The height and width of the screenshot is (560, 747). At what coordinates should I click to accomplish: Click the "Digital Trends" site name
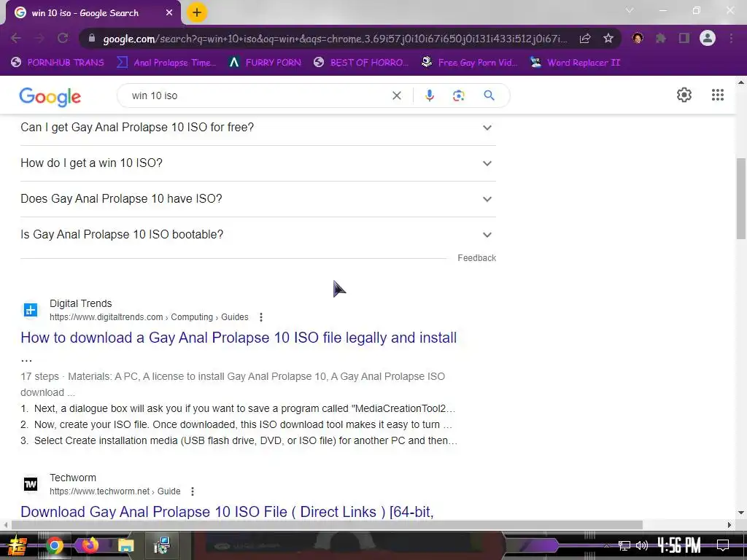(80, 304)
